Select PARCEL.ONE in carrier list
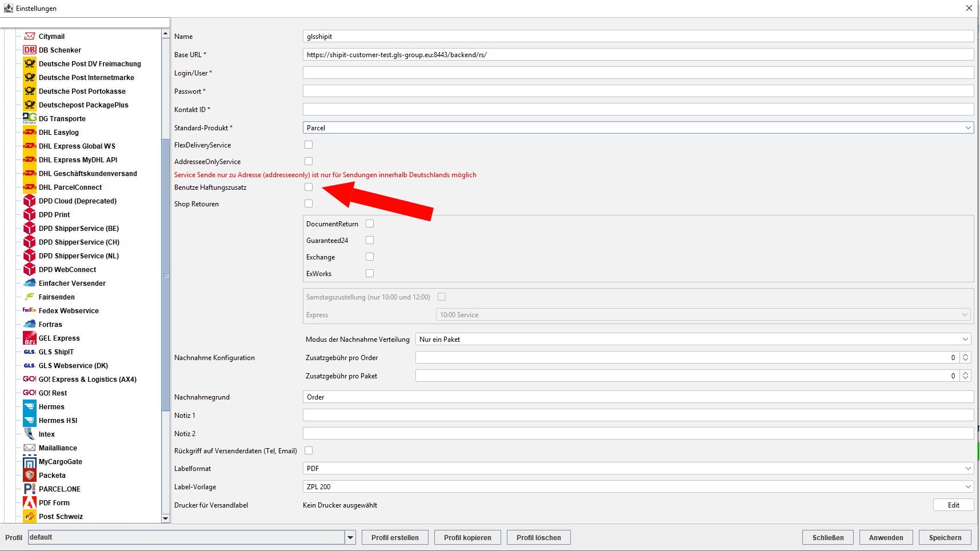This screenshot has width=980, height=551. click(59, 489)
